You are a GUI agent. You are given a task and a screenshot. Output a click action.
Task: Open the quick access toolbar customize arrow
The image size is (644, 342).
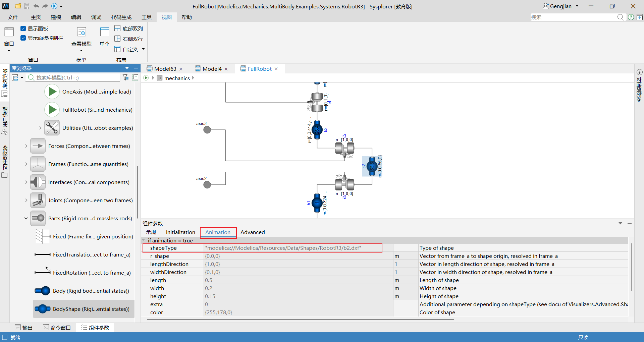pyautogui.click(x=61, y=6)
